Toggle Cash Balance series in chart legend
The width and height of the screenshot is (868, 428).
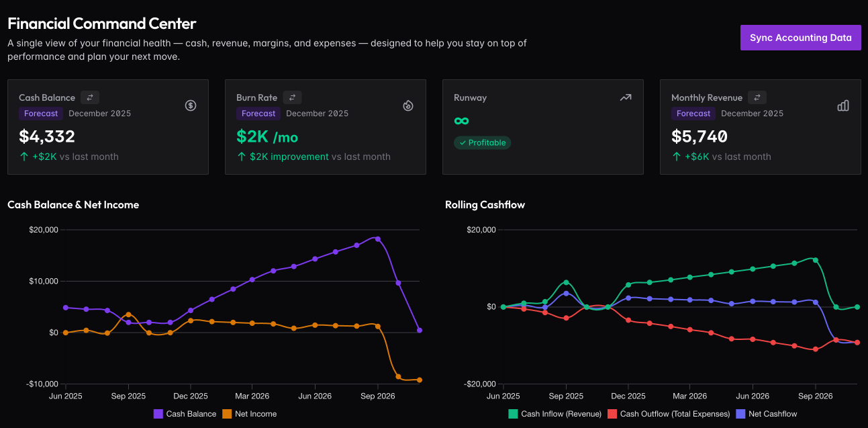(185, 414)
